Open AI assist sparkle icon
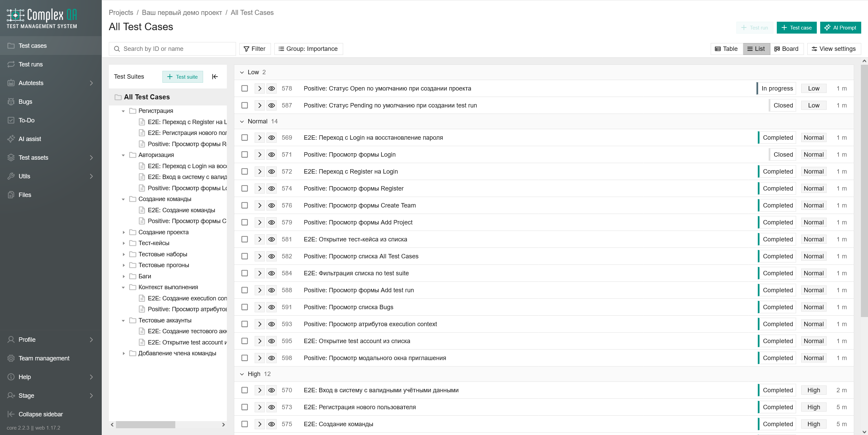The height and width of the screenshot is (435, 868). 11,139
